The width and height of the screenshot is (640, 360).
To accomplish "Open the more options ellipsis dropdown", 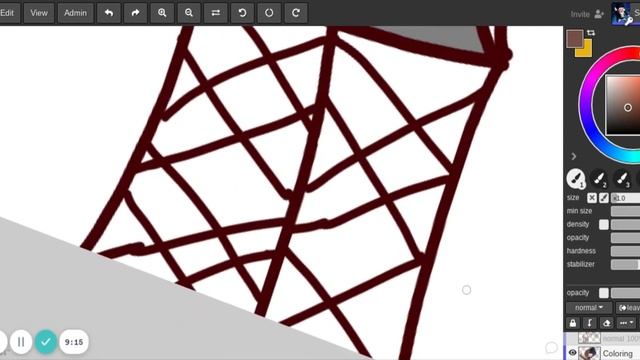I will pyautogui.click(x=626, y=323).
